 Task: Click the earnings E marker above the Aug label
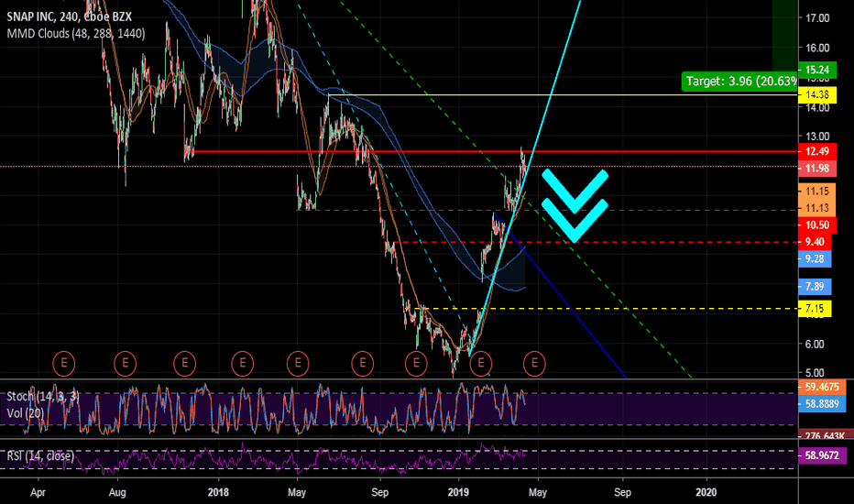pos(125,363)
